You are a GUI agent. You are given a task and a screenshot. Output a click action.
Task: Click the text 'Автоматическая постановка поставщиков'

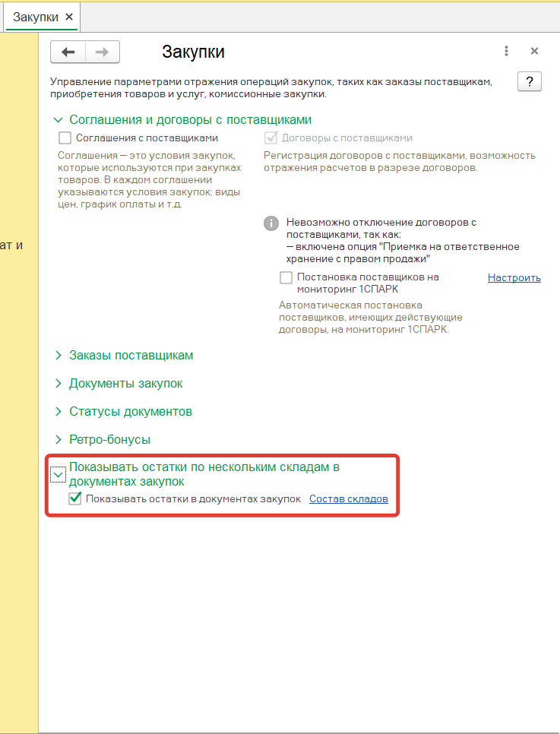point(370,318)
